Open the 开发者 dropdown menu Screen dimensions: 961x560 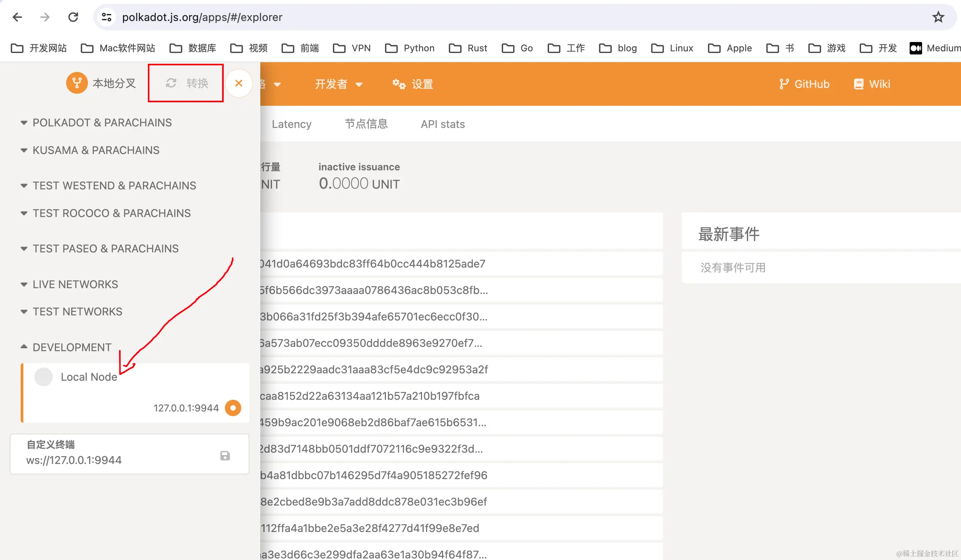tap(338, 84)
